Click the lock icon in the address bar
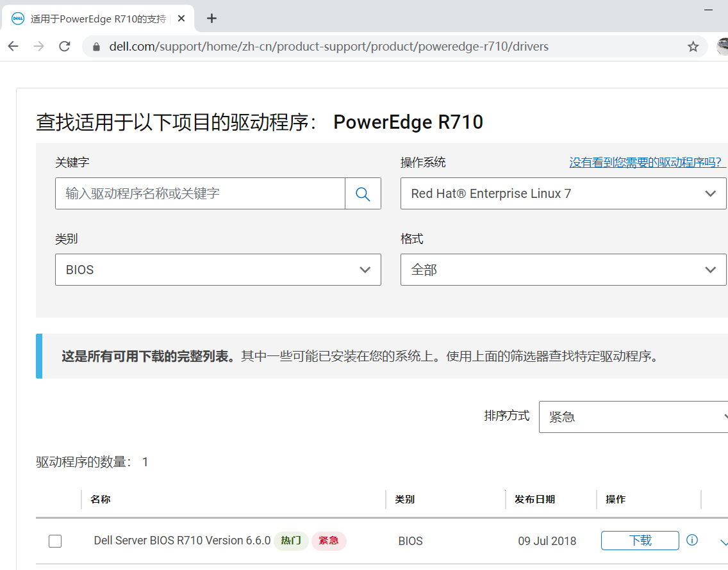 tap(97, 47)
